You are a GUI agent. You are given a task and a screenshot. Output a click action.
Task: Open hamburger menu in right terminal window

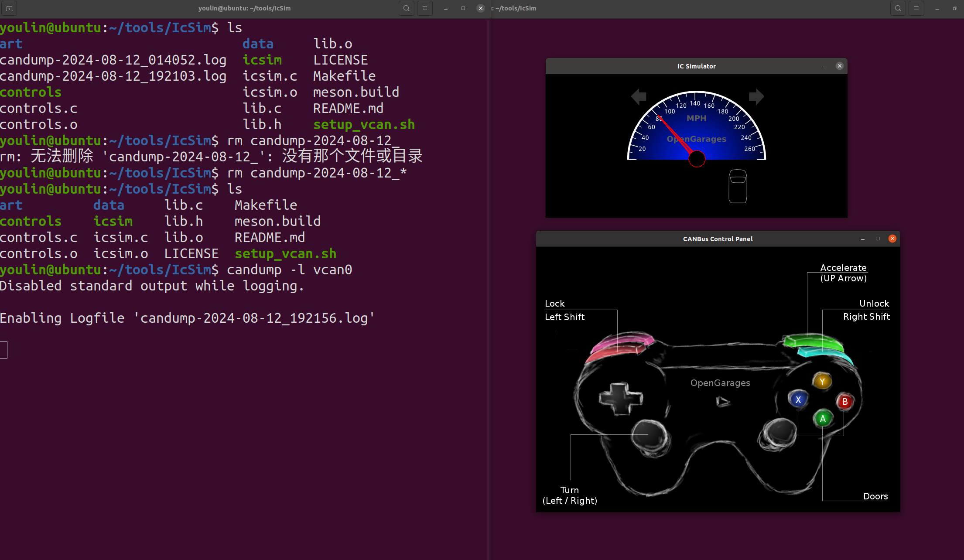pos(916,8)
